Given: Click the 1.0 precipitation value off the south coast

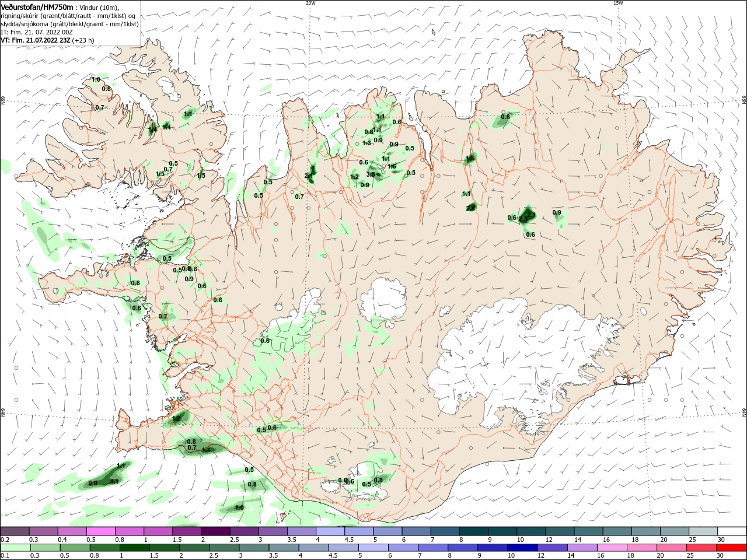Looking at the screenshot, I should 239,508.
